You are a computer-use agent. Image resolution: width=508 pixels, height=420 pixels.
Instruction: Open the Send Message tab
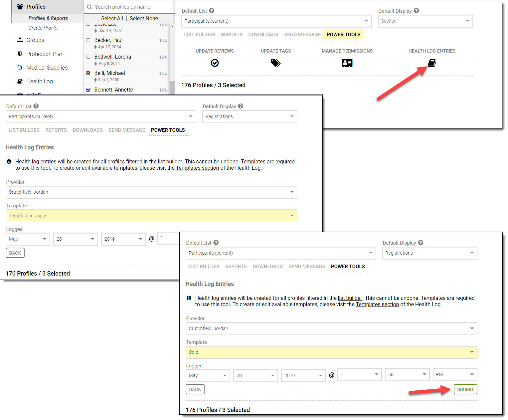(302, 35)
